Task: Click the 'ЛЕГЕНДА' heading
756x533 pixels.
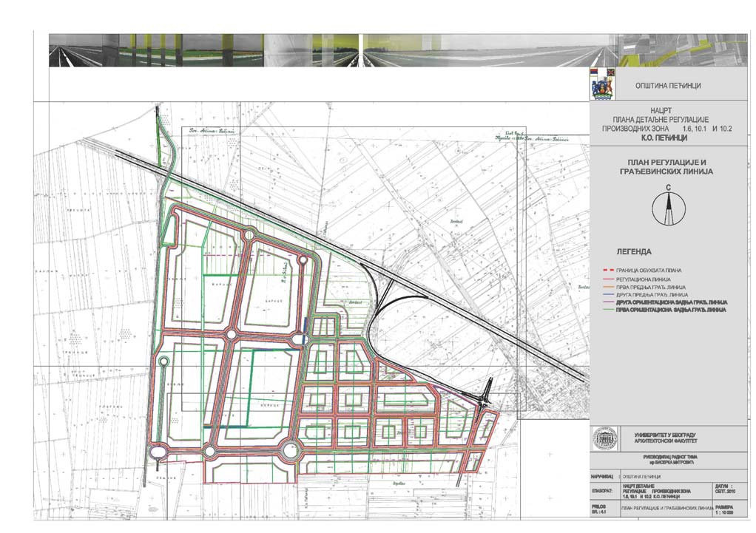Action: (x=631, y=251)
